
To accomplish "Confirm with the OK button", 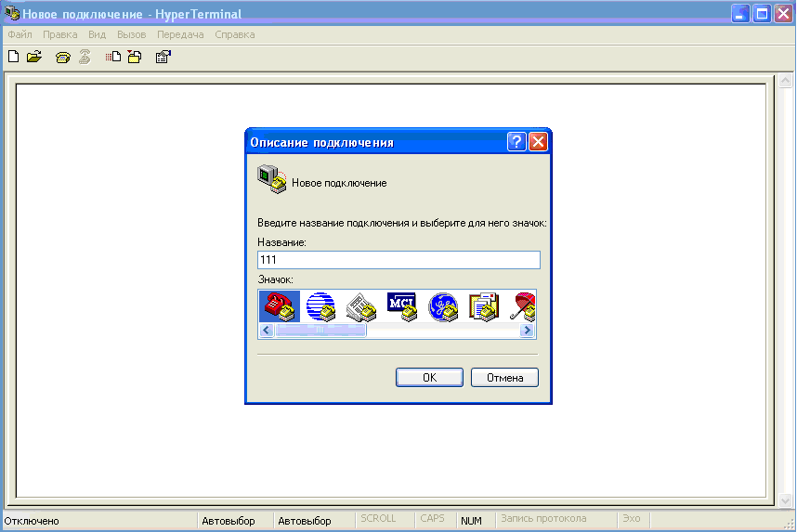I will click(x=429, y=378).
